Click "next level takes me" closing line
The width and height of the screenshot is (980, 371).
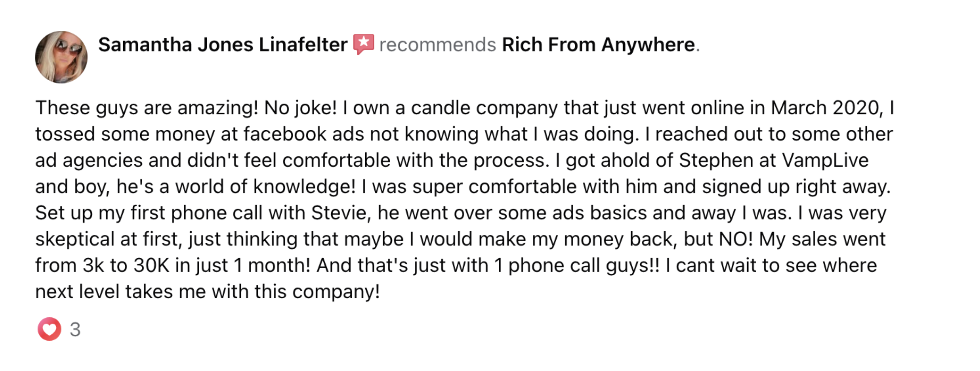click(121, 292)
